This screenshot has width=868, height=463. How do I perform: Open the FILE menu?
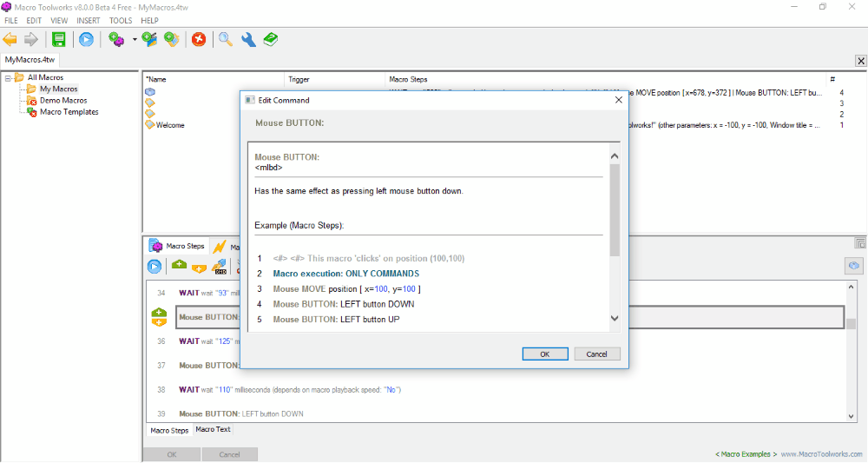[x=11, y=21]
